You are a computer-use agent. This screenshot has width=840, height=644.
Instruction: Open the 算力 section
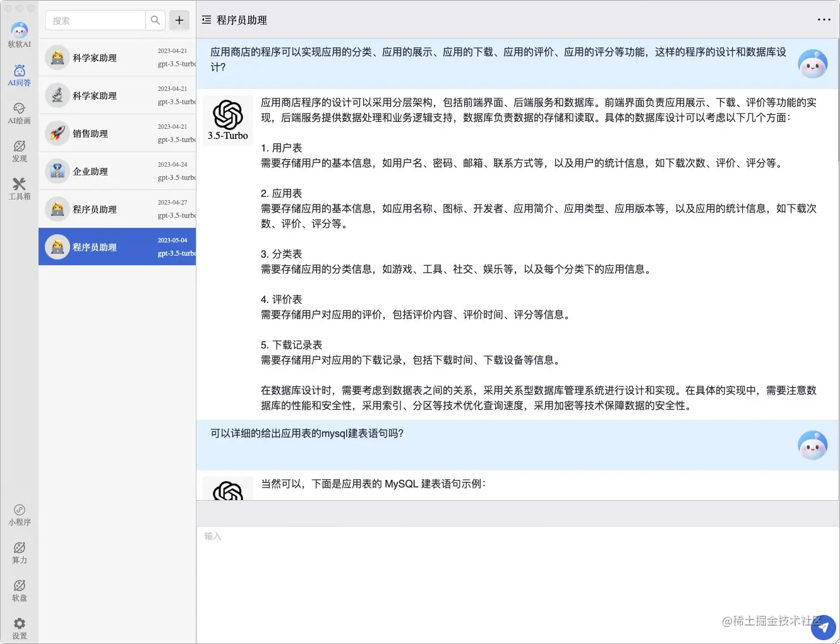[20, 553]
